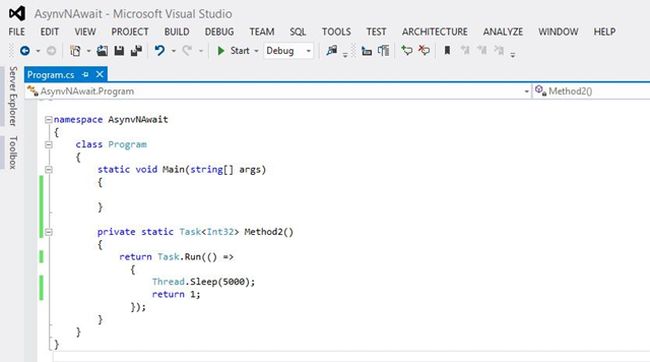
Task: Open the Method2() members dropdown
Action: point(591,91)
